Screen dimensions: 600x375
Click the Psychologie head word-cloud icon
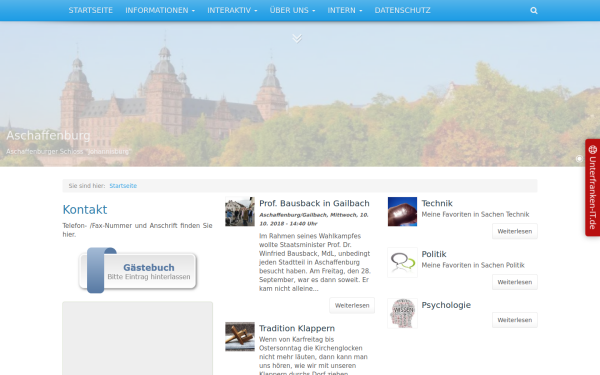click(402, 313)
